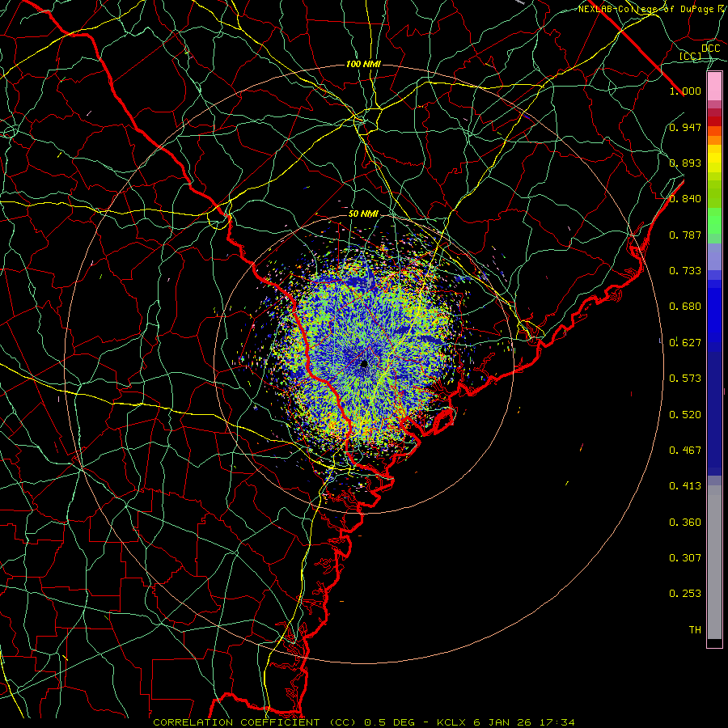Click the pink swatch atop the color bar
Screen dimensions: 728x728
[714, 87]
